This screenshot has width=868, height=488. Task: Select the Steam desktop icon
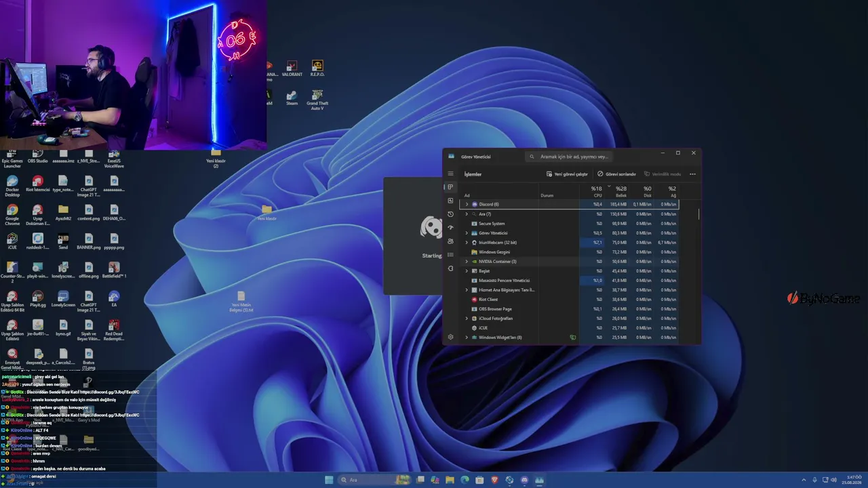(292, 98)
